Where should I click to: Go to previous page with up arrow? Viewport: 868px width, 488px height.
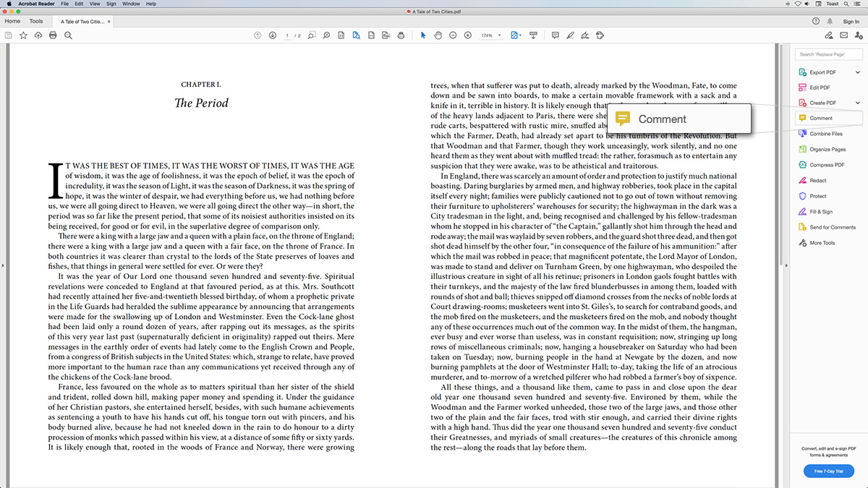click(x=258, y=35)
